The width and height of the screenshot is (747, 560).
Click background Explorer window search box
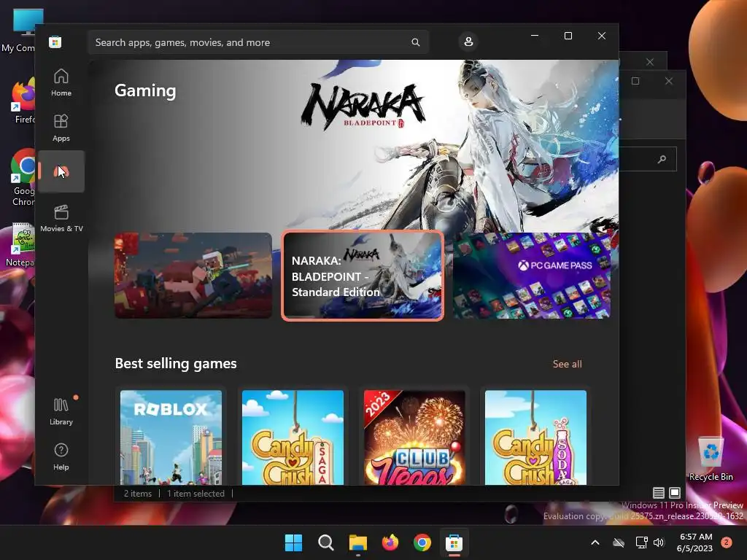[x=648, y=159]
